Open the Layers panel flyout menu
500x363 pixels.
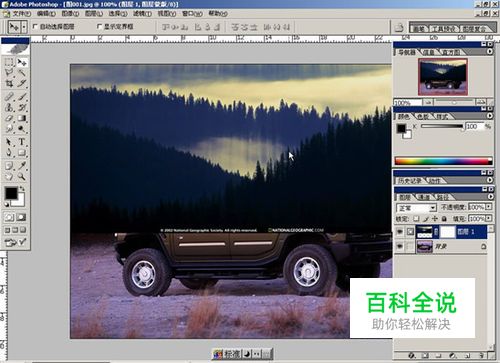click(x=490, y=197)
